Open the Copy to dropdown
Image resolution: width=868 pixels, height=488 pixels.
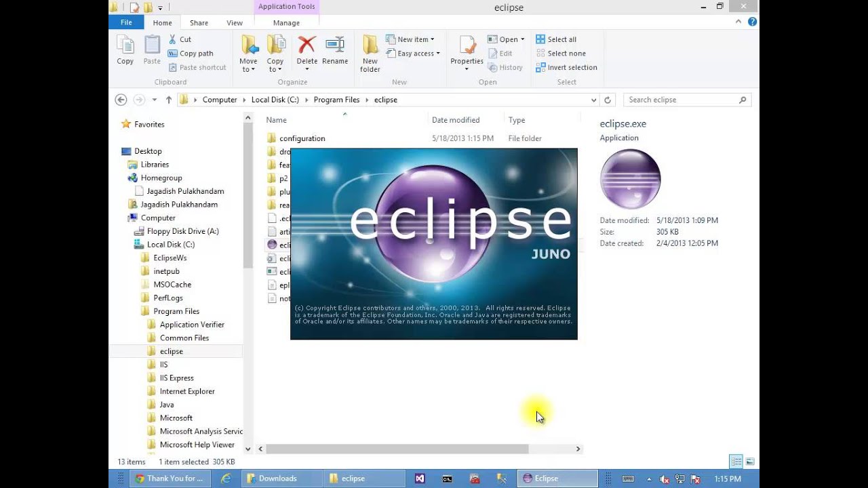(x=275, y=54)
